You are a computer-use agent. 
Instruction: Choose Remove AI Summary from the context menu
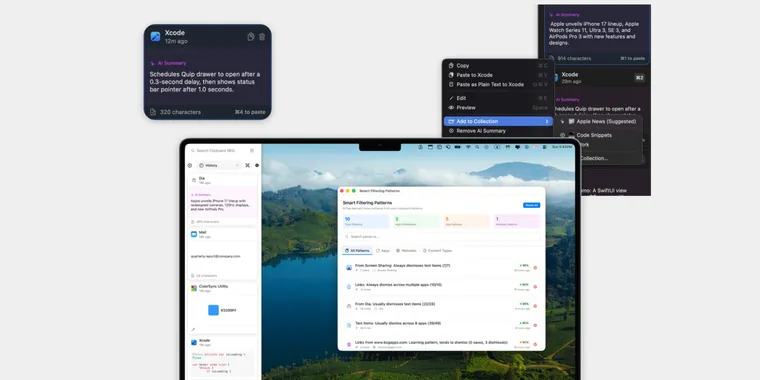point(498,131)
